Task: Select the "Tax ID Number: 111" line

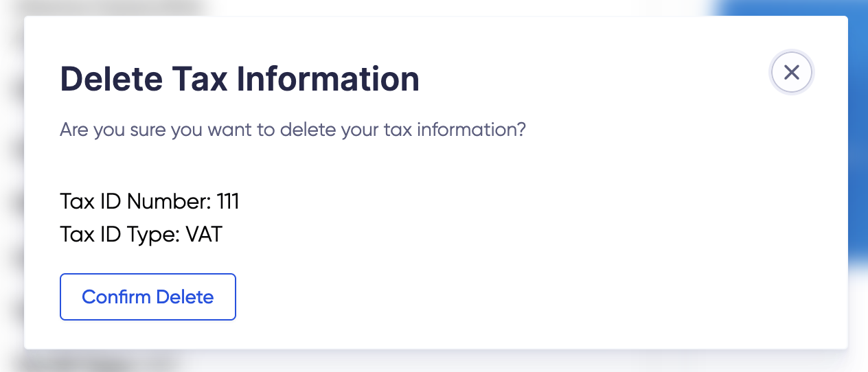Action: (x=150, y=202)
